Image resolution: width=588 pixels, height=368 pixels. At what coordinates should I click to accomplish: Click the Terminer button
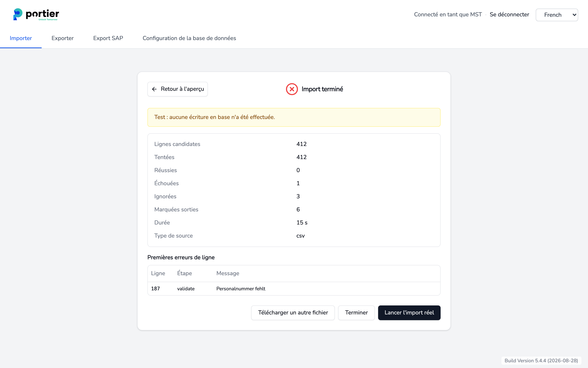pos(356,313)
